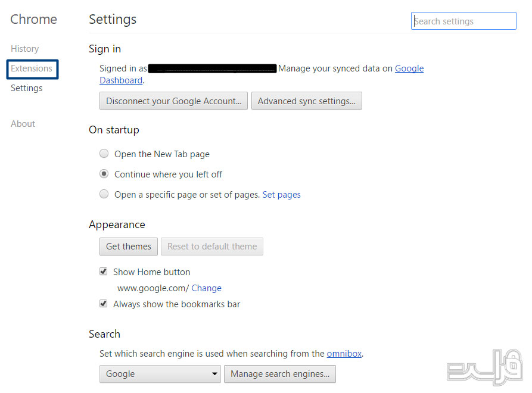532x393 pixels.
Task: Toggle the Show Home button checkbox
Action: (x=104, y=272)
